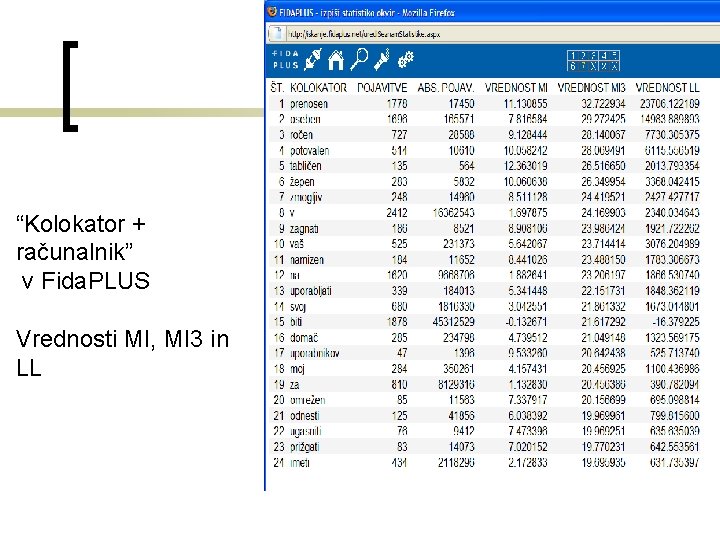Image resolution: width=720 pixels, height=540 pixels.
Task: Select the collocator word 'svoj'
Action: (x=298, y=307)
